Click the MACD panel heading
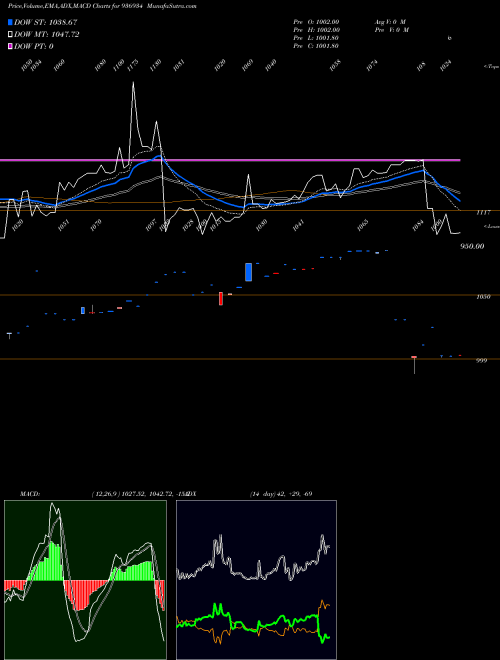The image size is (500, 660). (x=30, y=494)
